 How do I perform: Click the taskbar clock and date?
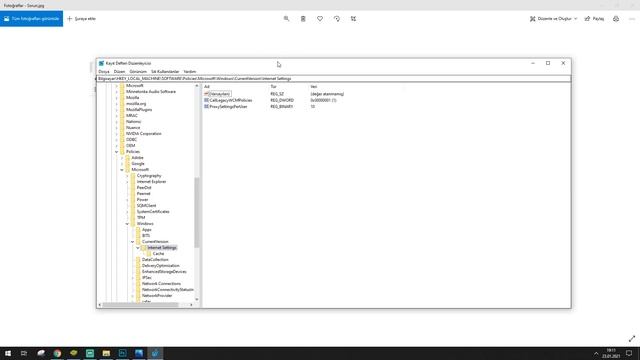pos(611,353)
